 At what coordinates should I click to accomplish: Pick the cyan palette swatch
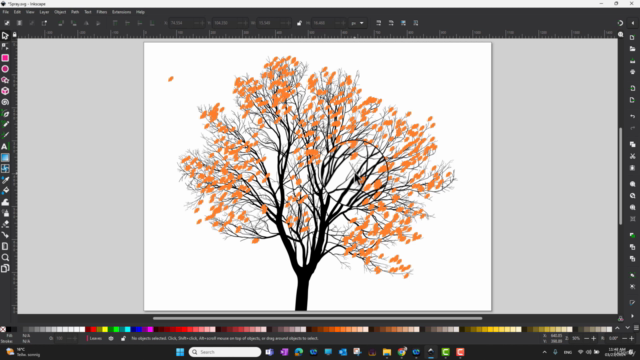click(x=127, y=329)
